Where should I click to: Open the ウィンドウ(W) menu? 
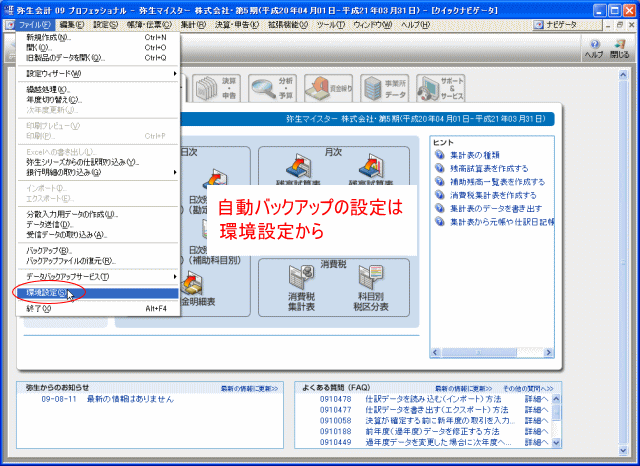pyautogui.click(x=373, y=25)
